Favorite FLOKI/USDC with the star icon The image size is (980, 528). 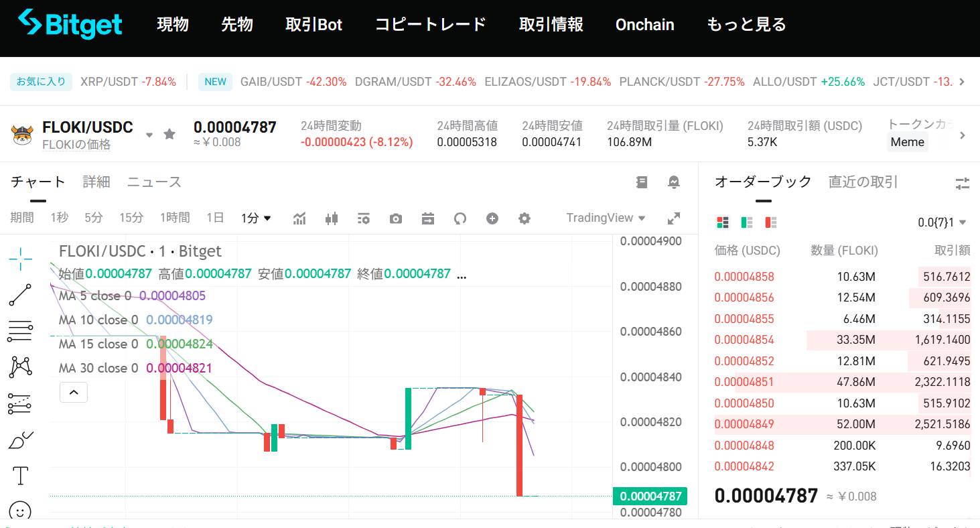(x=169, y=135)
